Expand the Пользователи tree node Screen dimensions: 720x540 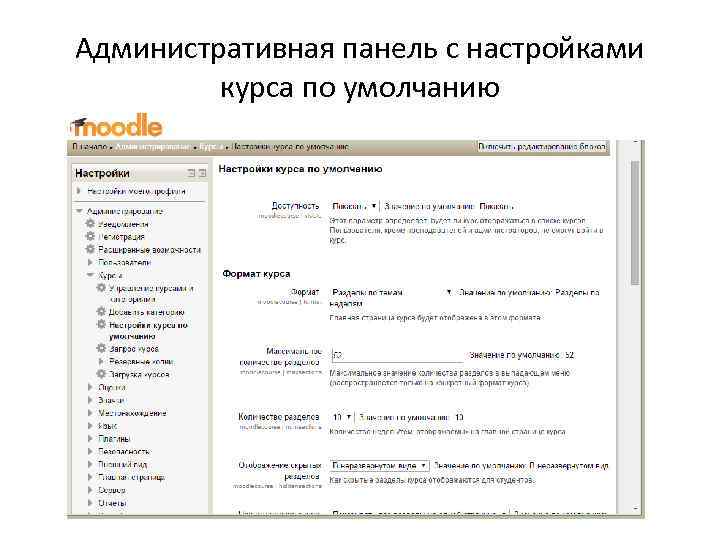[x=90, y=263]
